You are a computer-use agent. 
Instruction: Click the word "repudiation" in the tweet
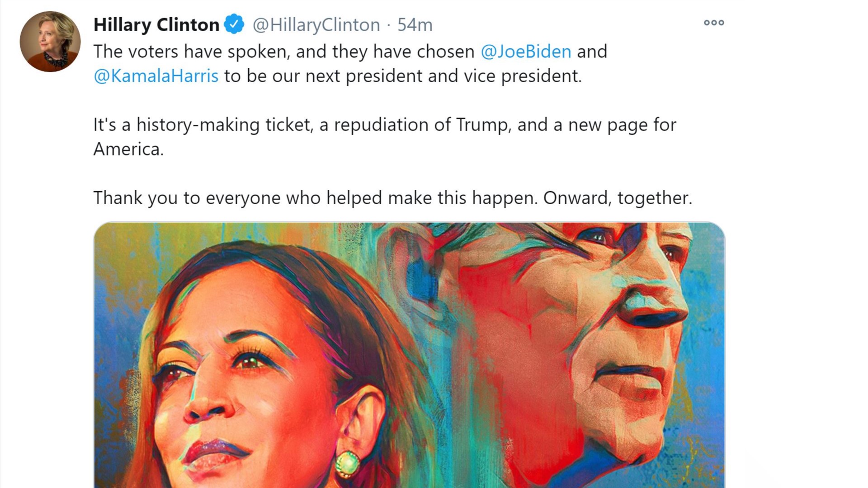click(381, 125)
